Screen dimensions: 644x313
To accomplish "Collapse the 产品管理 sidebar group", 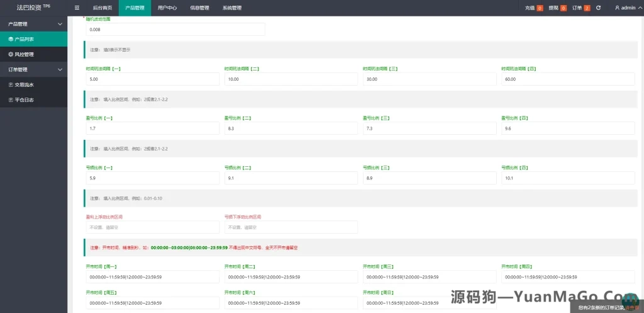I will (x=60, y=24).
